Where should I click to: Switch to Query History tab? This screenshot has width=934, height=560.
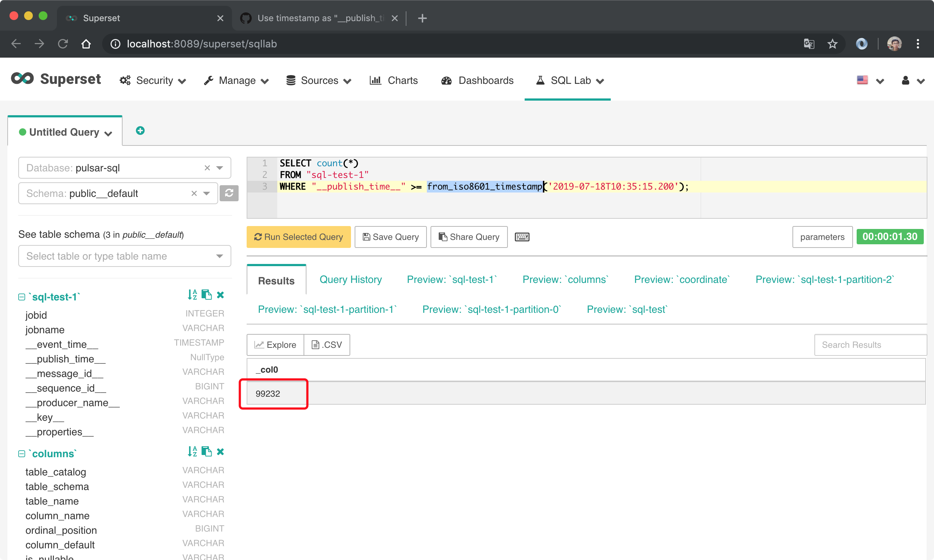click(x=351, y=280)
